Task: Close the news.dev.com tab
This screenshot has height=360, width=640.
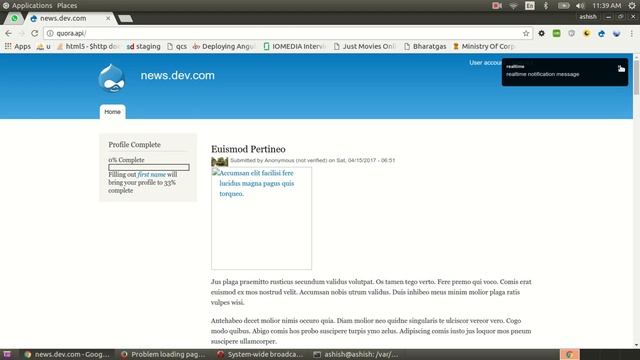Action: click(x=108, y=18)
